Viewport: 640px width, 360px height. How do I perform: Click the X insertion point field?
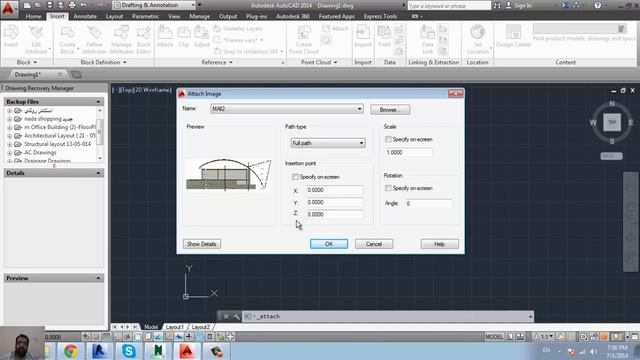(335, 190)
